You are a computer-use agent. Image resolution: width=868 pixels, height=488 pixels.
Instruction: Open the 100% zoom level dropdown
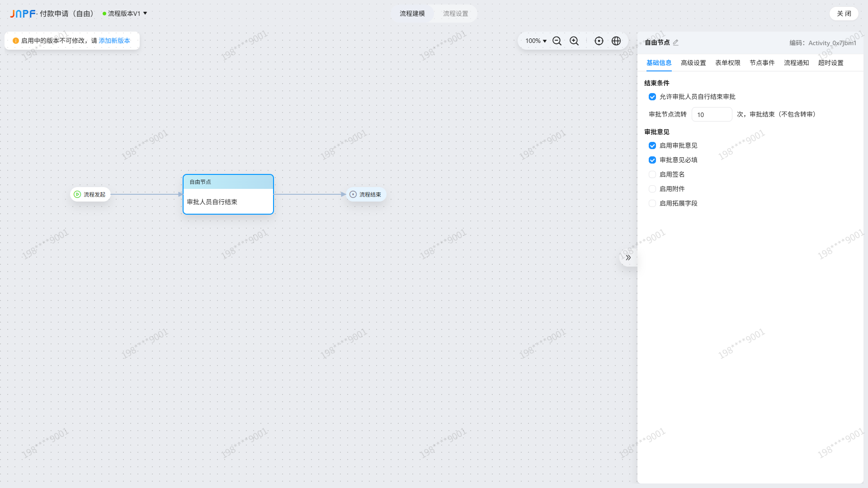(x=536, y=41)
